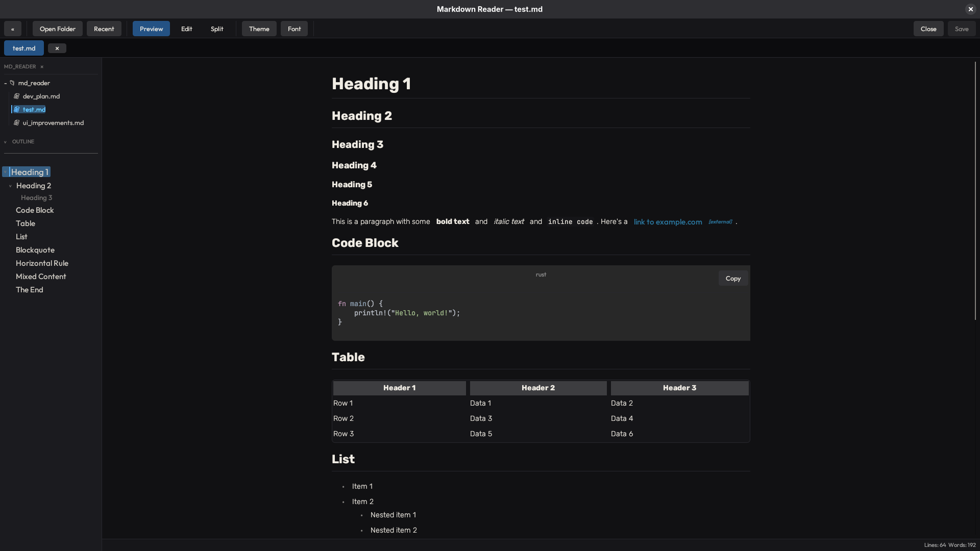Click the Open Folder button
Screen dimensions: 980x551
57,29
